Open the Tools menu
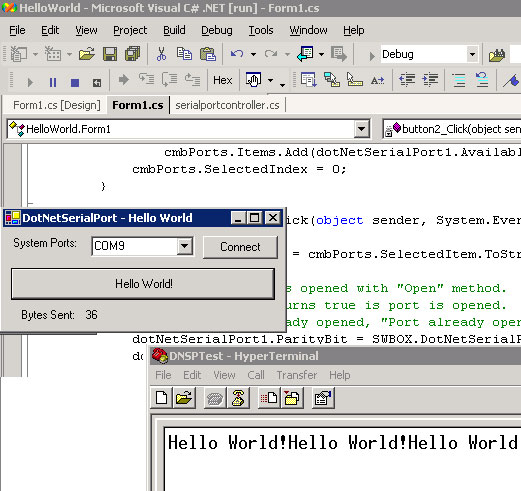The image size is (521, 491). [261, 30]
